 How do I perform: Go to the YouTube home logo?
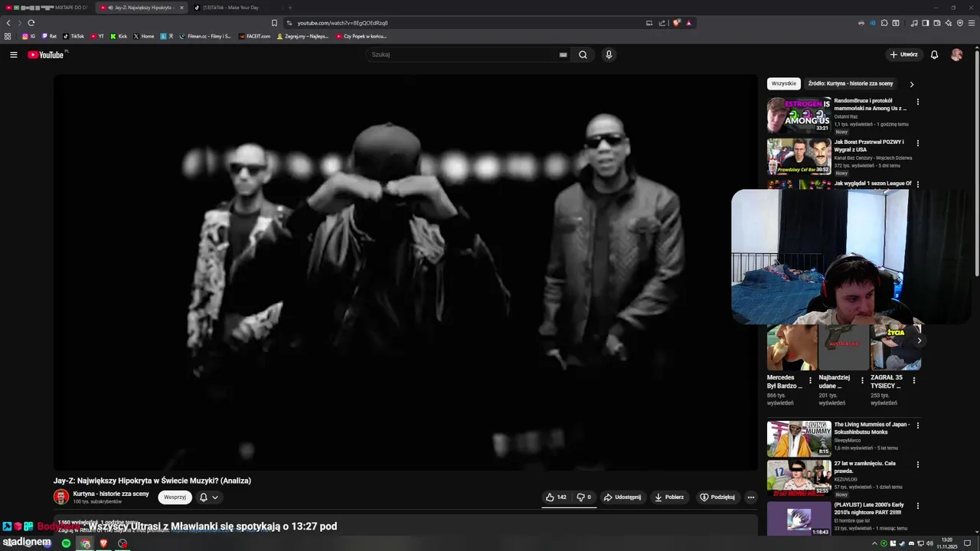coord(46,54)
